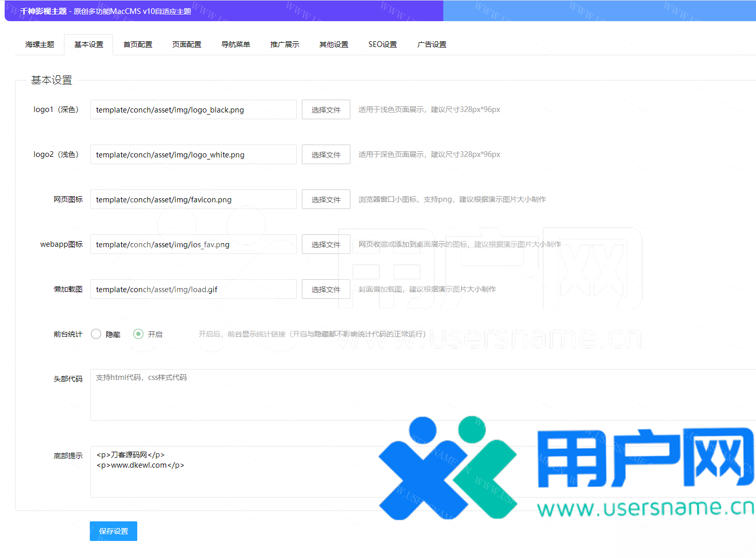Click the favicon.png path input field

(193, 199)
